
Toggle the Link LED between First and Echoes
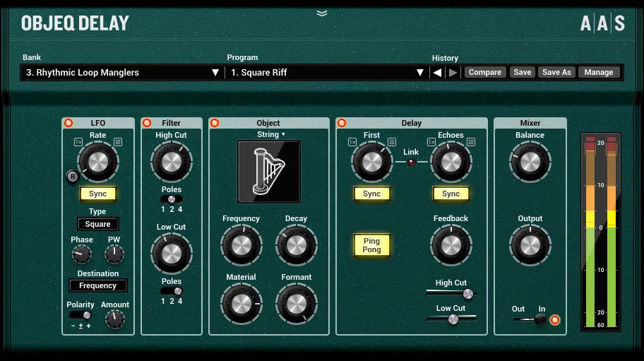tap(411, 162)
